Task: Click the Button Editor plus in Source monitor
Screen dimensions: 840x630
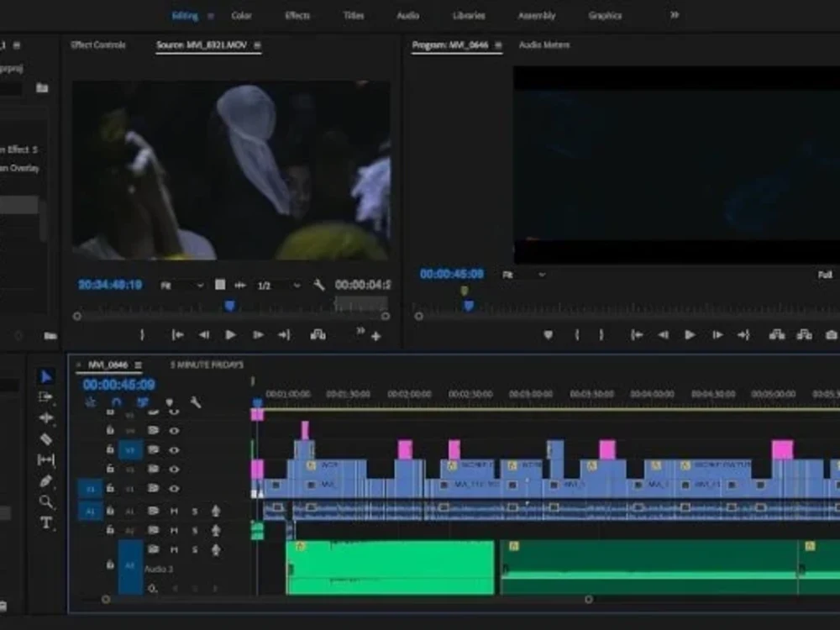Action: coord(375,336)
